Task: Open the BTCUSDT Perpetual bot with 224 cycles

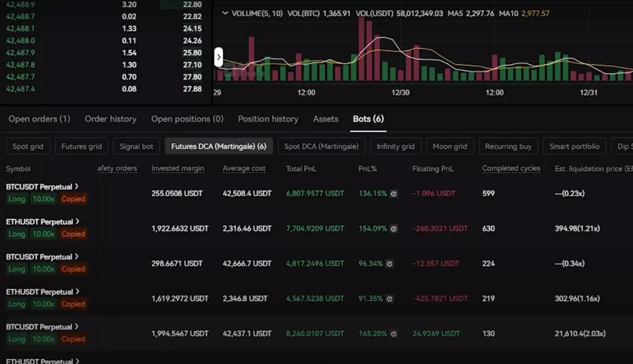Action: (x=43, y=256)
